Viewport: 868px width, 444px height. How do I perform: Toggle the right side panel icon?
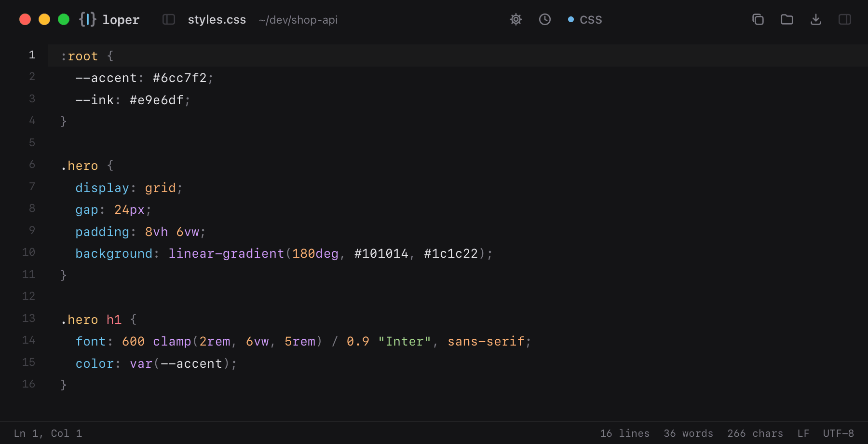pos(845,19)
